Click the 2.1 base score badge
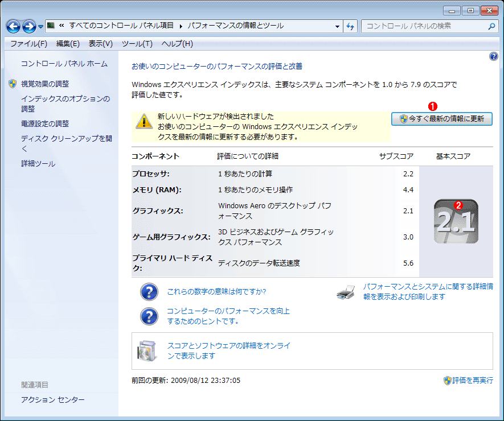Screen dimensions: 504x421 pos(456,221)
